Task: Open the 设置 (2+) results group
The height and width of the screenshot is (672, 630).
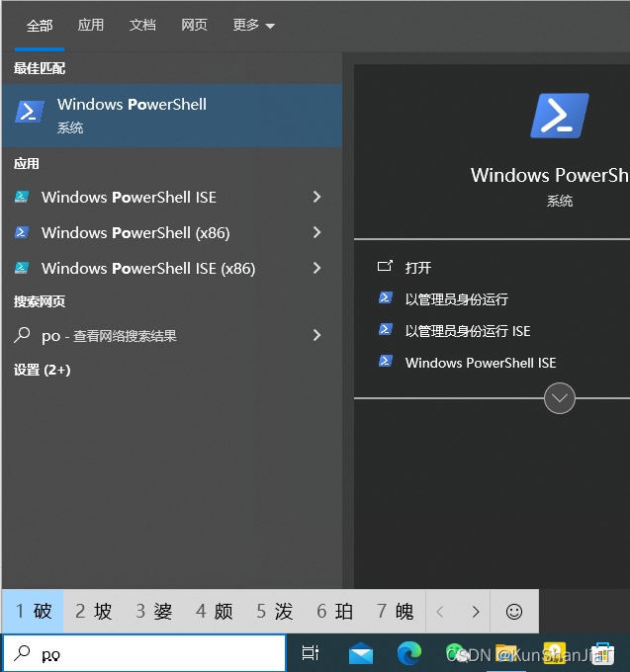Action: click(42, 370)
